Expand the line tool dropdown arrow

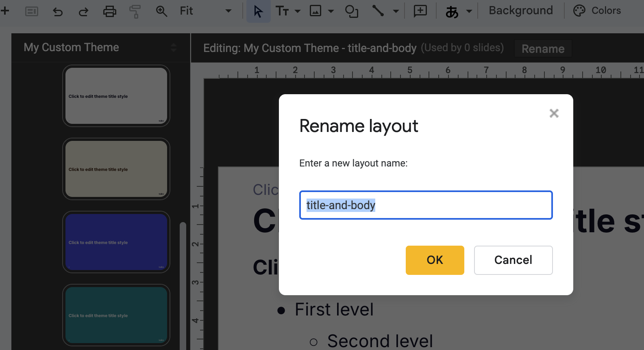[x=396, y=11]
